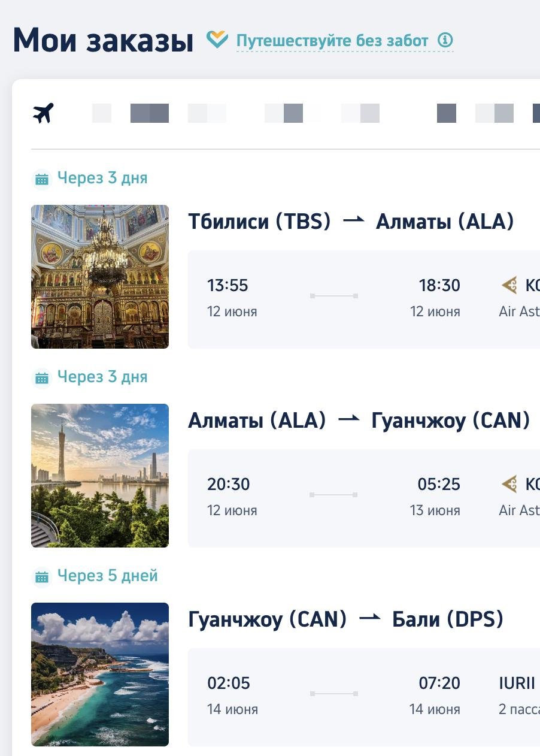Select the airplane flights tab icon
Screen dimensions: 540x756
click(x=43, y=113)
